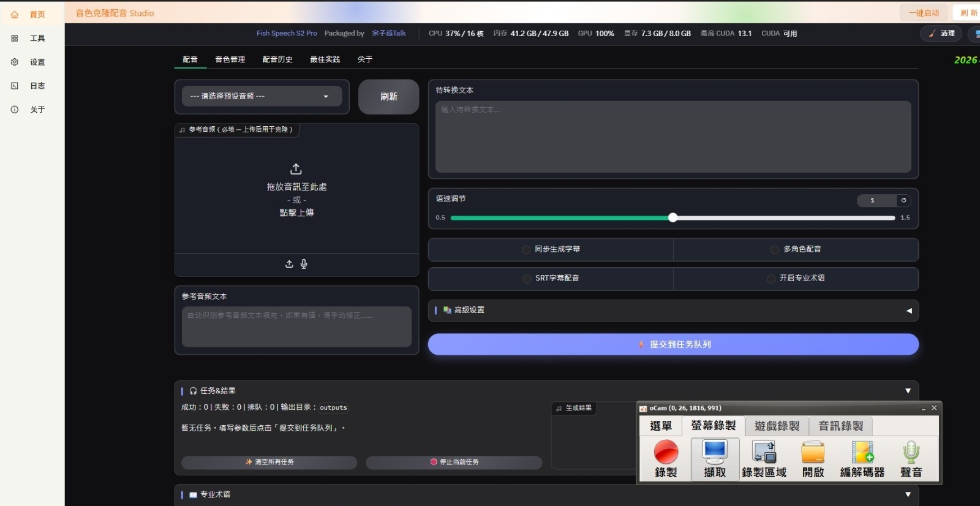
Task: Enable the 同步生成字幕 option
Action: point(526,249)
